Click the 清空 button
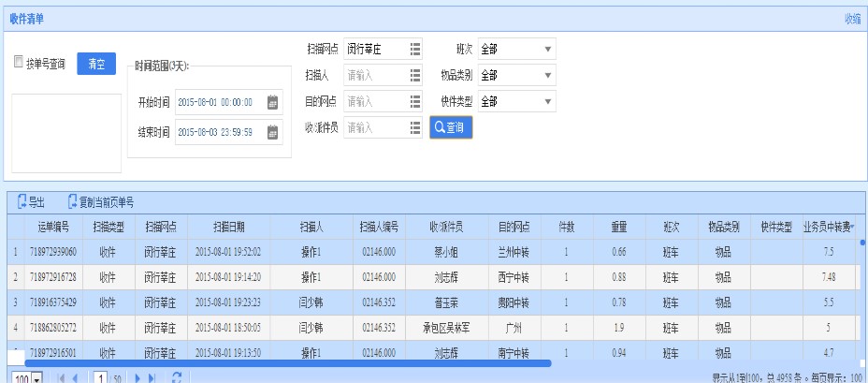 pos(96,64)
